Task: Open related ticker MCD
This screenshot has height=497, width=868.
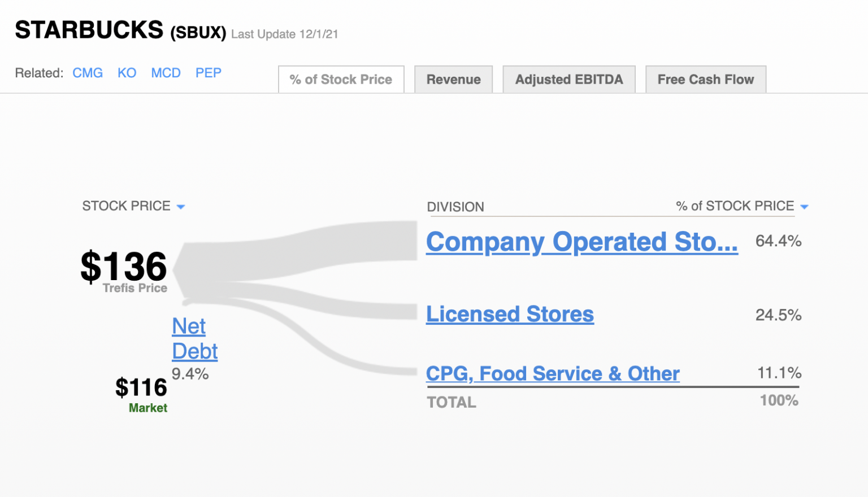Action: 166,73
